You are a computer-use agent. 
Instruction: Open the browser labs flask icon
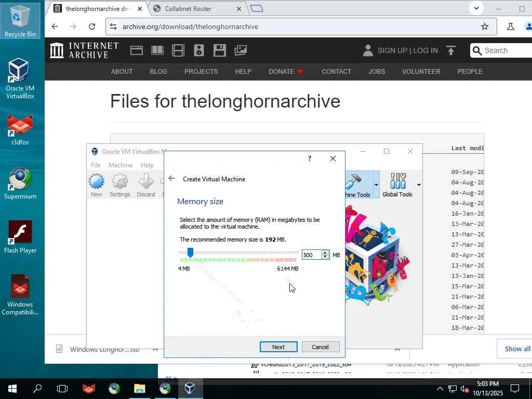(x=510, y=26)
